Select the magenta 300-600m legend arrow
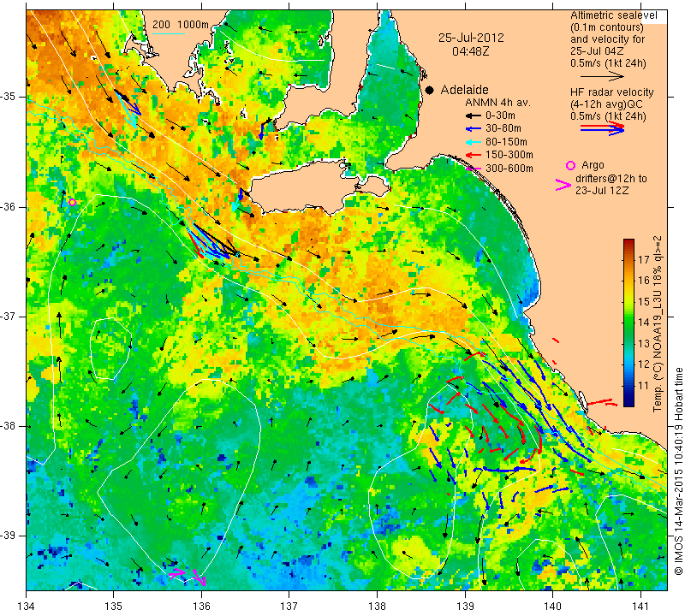Viewport: 685px width, 616px height. pyautogui.click(x=474, y=168)
